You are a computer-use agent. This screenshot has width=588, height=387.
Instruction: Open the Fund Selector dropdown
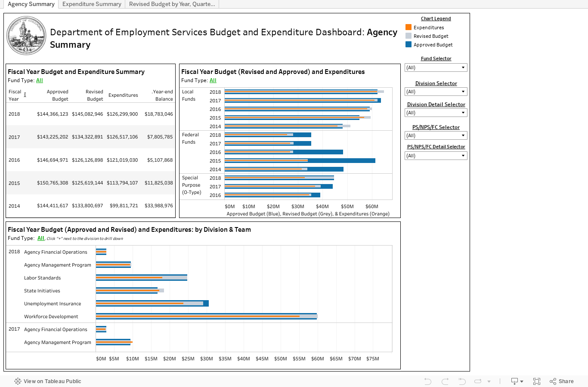pos(436,68)
